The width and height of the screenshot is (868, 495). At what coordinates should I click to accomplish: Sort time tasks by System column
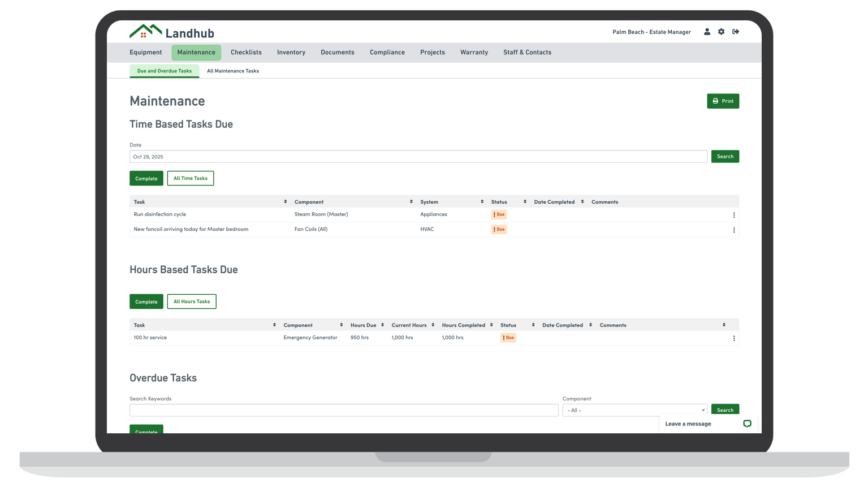point(482,202)
